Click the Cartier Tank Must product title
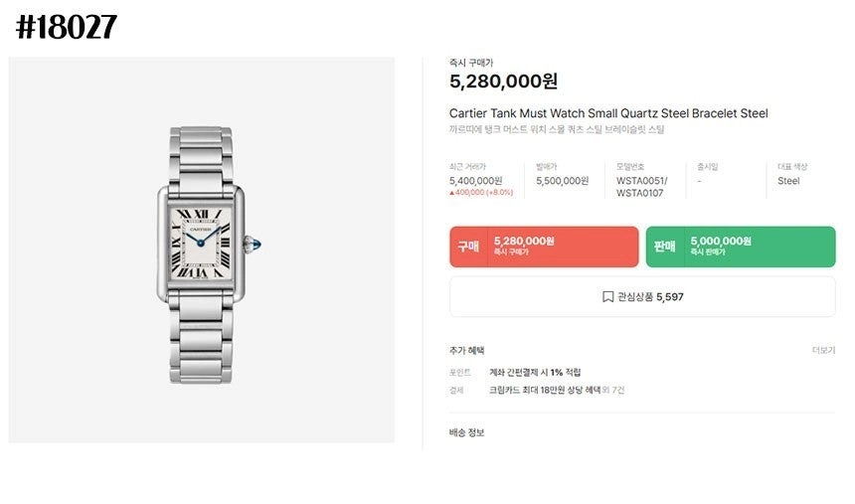 tap(608, 113)
